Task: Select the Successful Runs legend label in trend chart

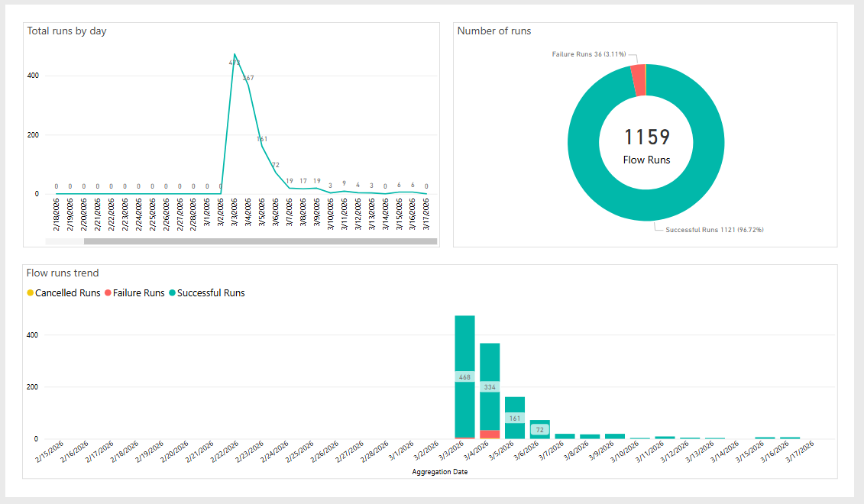Action: pos(211,293)
